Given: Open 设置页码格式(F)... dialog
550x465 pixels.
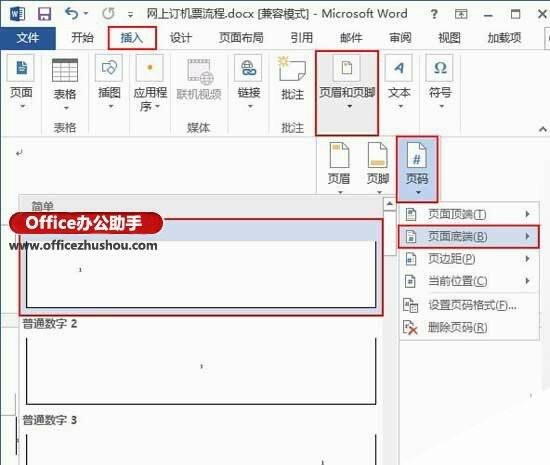Looking at the screenshot, I should tap(469, 305).
